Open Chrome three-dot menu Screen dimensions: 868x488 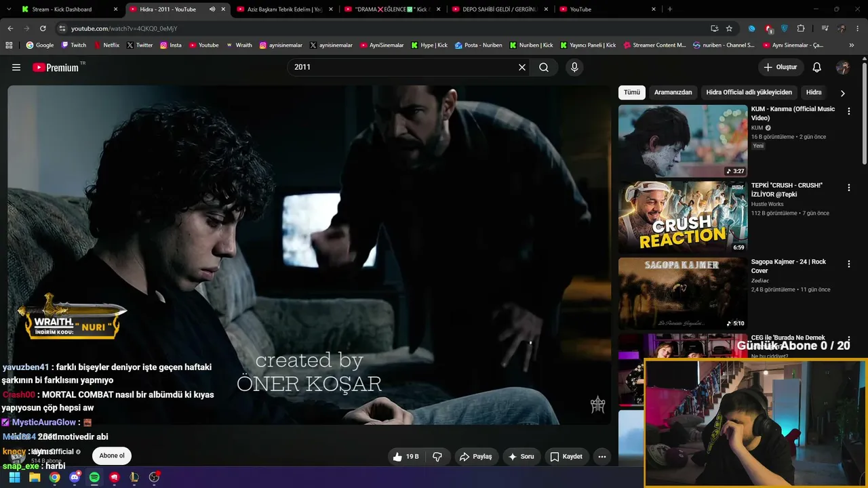pos(857,28)
